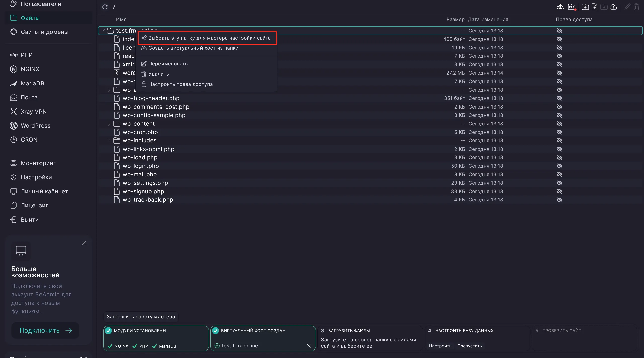Click the МОДУЛИ УСТАНОВЛЕНЫ checkbox
The width and height of the screenshot is (644, 358).
108,331
